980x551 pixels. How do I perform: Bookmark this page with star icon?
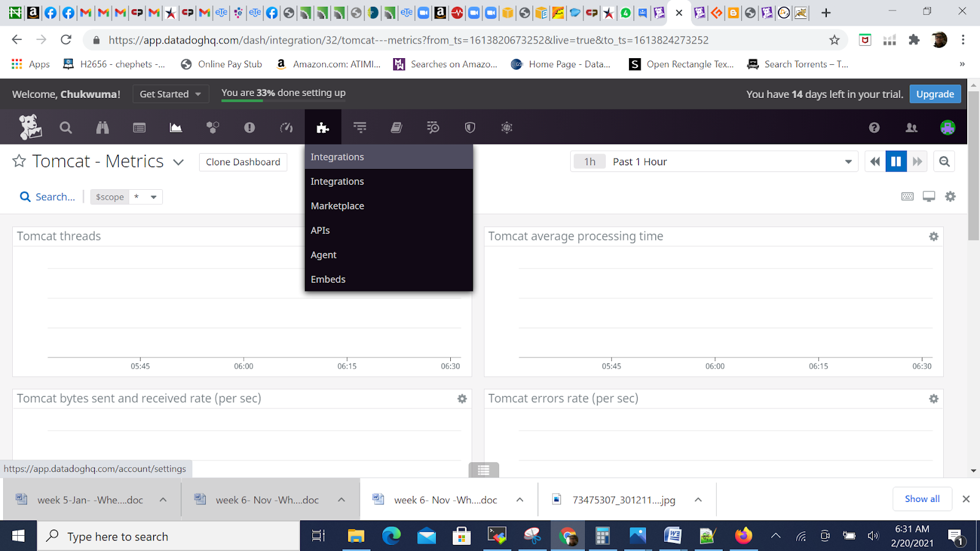834,40
